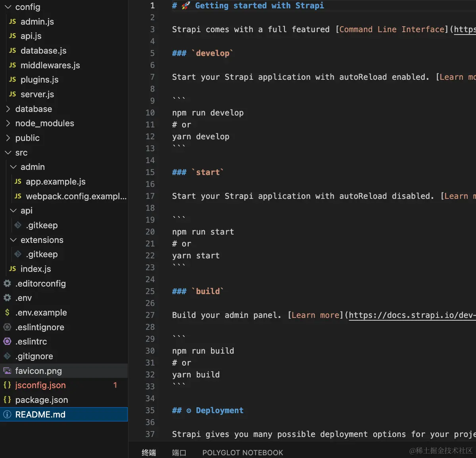
Task: Open the docs.strapi.io URL on line 27
Action: point(413,315)
